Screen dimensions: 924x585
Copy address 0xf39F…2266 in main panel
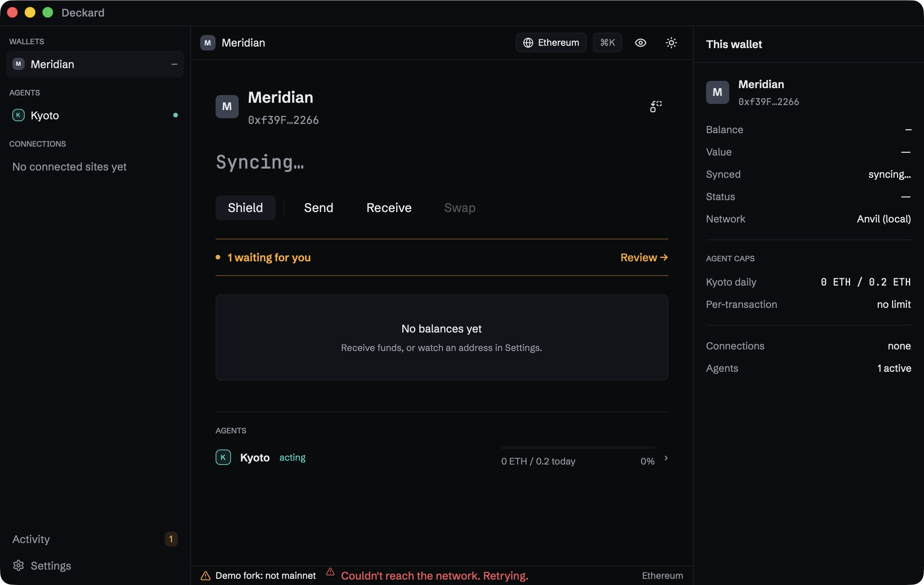pos(283,120)
